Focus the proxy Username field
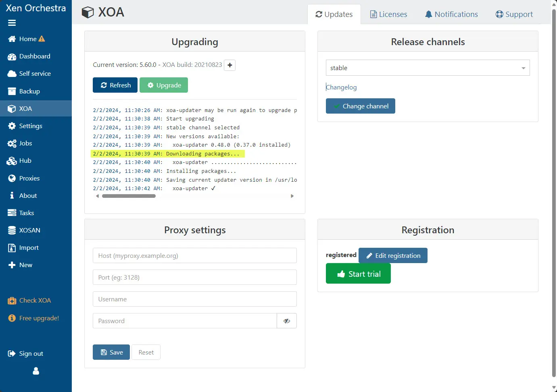 (x=195, y=299)
